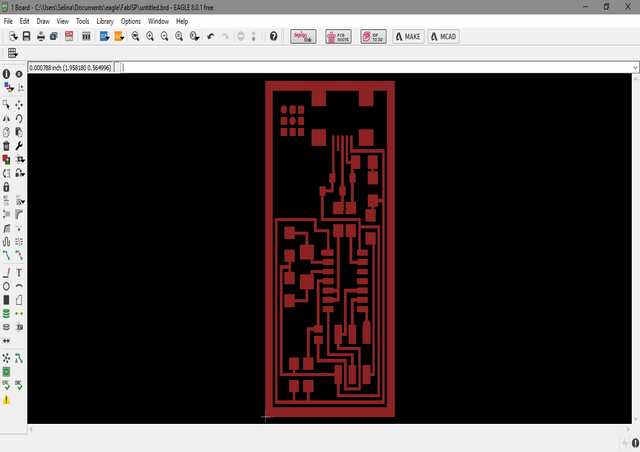Open the Window menu
The height and width of the screenshot is (452, 640).
[158, 21]
